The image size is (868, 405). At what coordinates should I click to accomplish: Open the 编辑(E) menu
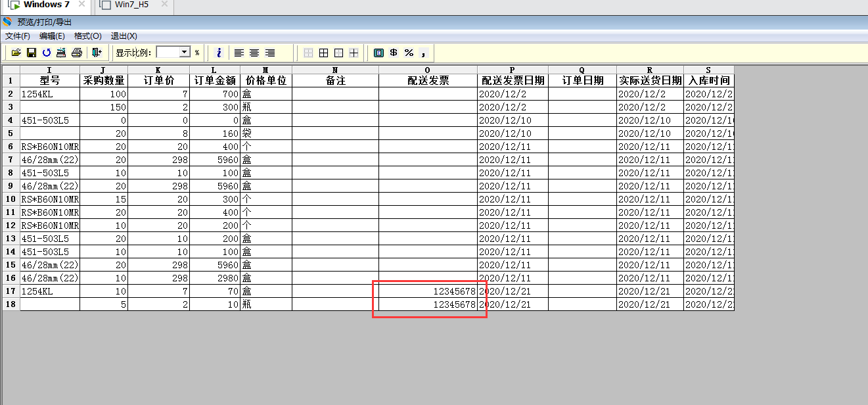click(52, 36)
